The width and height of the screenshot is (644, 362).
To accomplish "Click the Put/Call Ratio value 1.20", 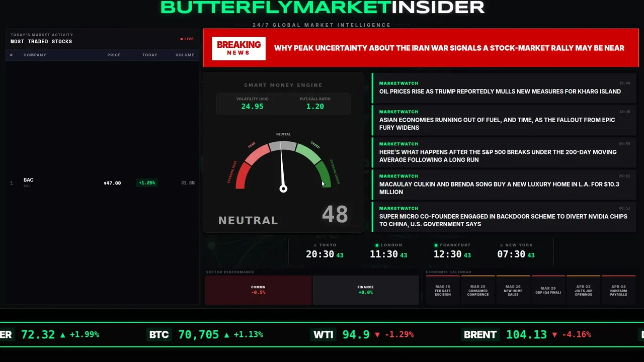I will (315, 107).
